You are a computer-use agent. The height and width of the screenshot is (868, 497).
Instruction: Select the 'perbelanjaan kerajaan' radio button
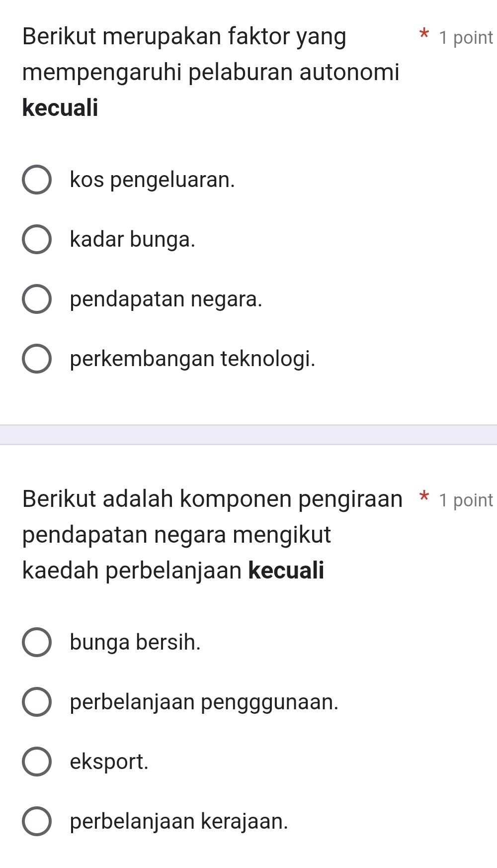click(36, 821)
